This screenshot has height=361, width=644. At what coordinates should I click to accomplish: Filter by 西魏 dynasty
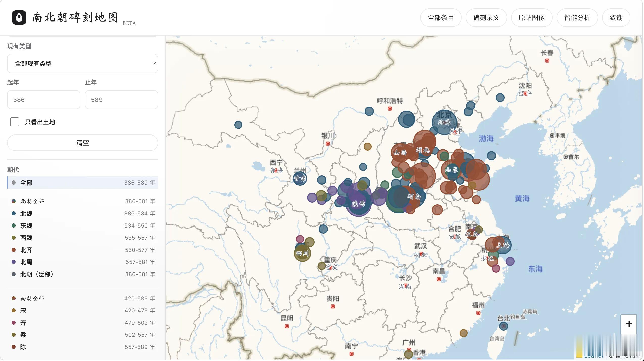(83, 238)
